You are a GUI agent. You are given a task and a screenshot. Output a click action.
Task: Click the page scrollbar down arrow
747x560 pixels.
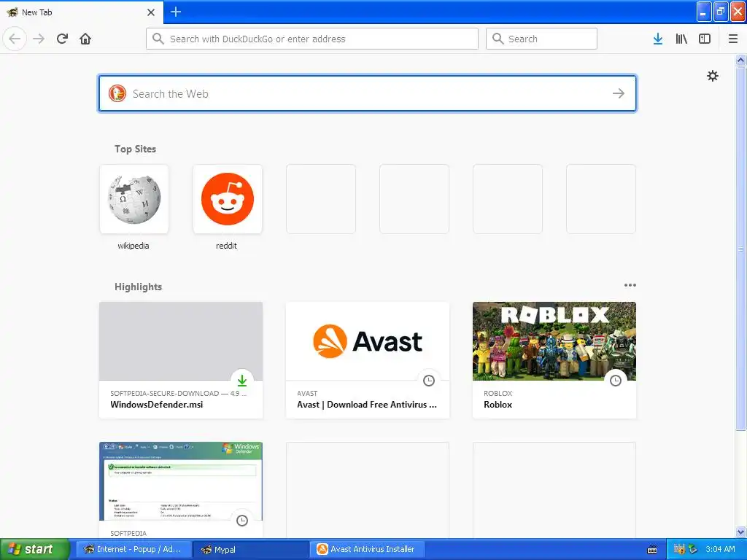[740, 532]
